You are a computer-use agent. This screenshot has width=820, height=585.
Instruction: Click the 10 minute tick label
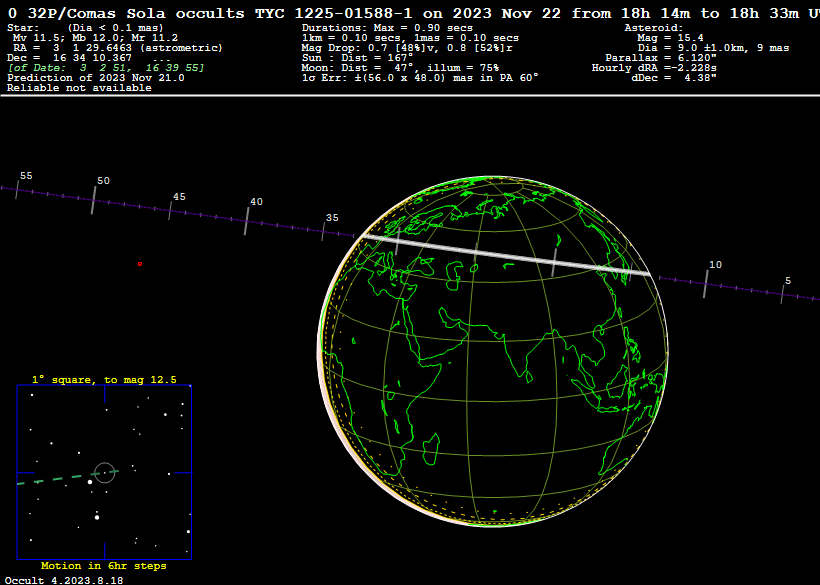click(715, 265)
